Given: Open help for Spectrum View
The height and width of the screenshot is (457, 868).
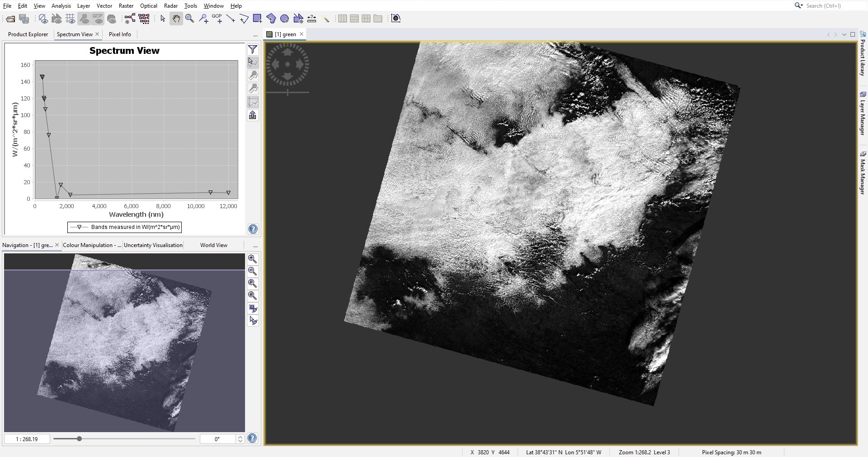Looking at the screenshot, I should point(253,229).
